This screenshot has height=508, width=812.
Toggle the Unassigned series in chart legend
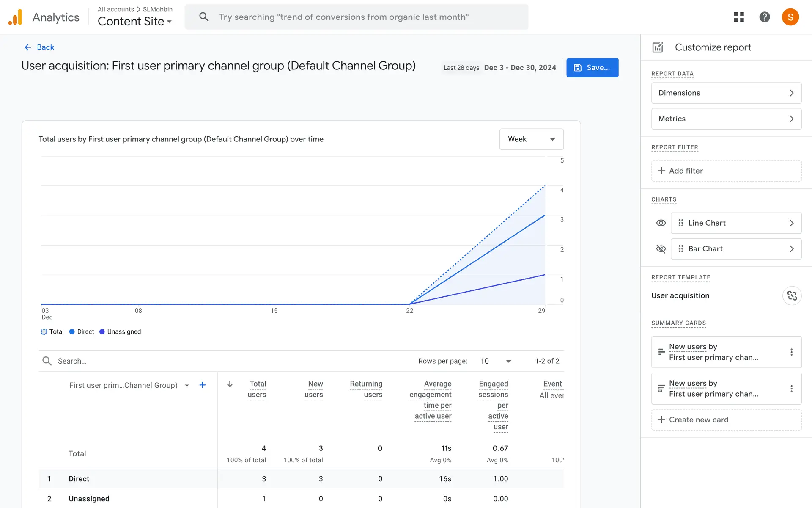(x=120, y=331)
